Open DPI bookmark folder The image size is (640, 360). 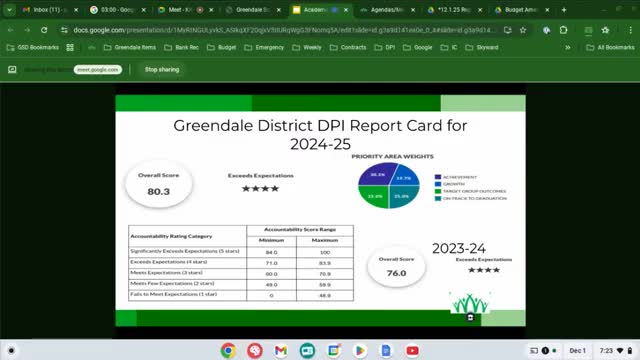click(x=385, y=48)
